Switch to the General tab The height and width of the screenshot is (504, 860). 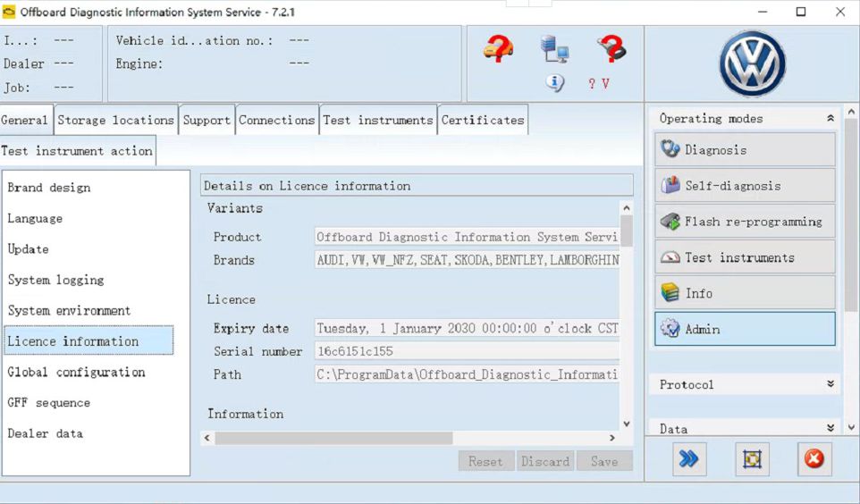pos(25,120)
